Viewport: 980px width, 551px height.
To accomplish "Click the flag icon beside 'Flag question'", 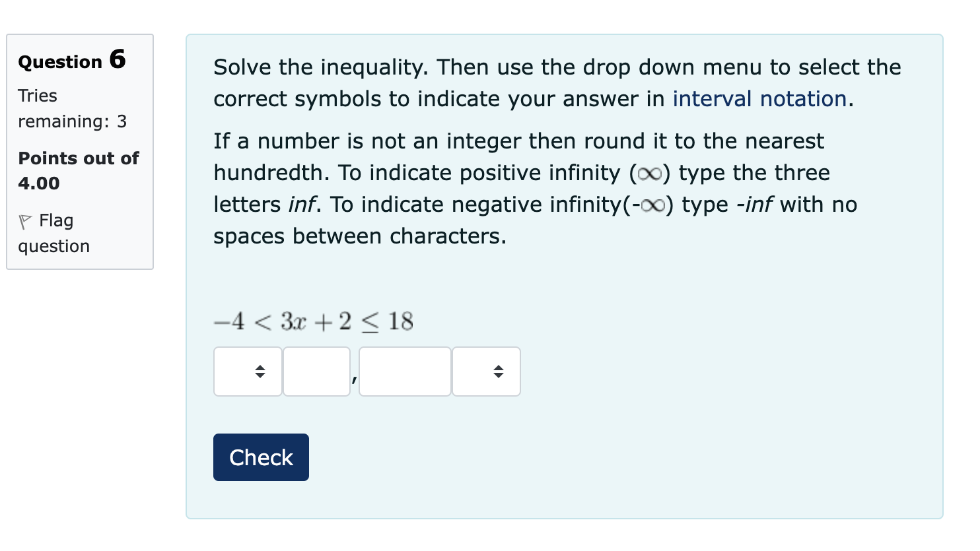I will point(25,220).
